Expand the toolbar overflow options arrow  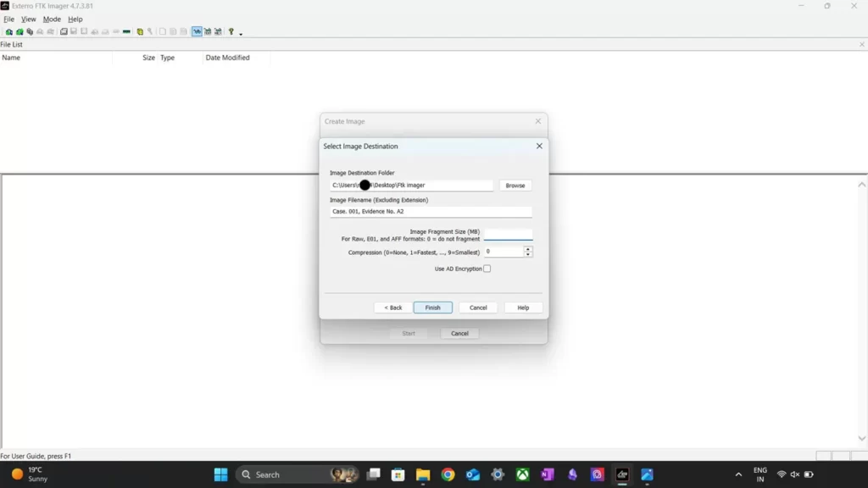click(x=241, y=34)
